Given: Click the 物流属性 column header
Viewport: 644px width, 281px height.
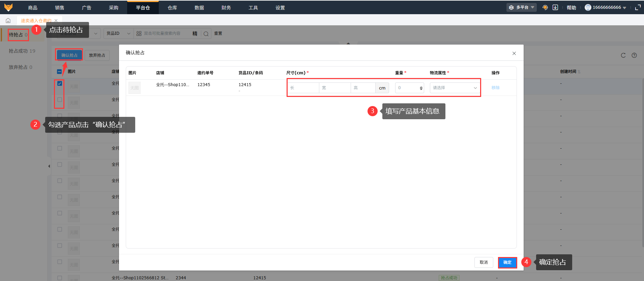Looking at the screenshot, I should click(438, 73).
